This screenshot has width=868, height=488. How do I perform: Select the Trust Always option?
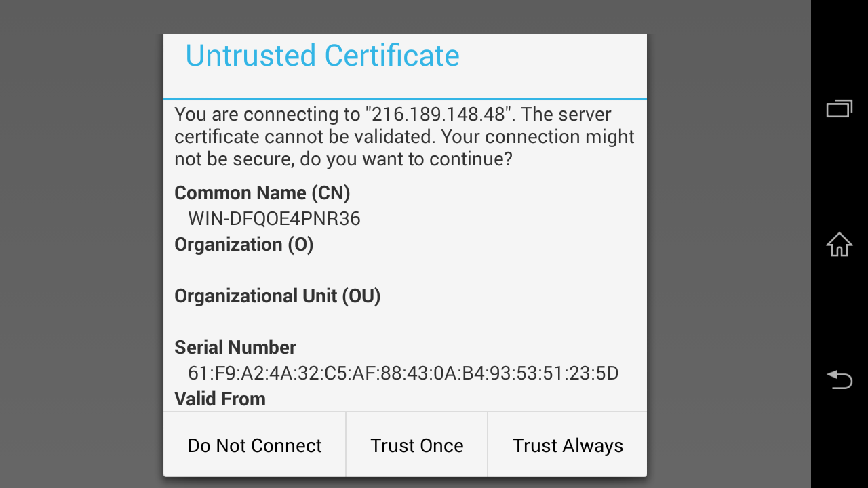pyautogui.click(x=568, y=445)
